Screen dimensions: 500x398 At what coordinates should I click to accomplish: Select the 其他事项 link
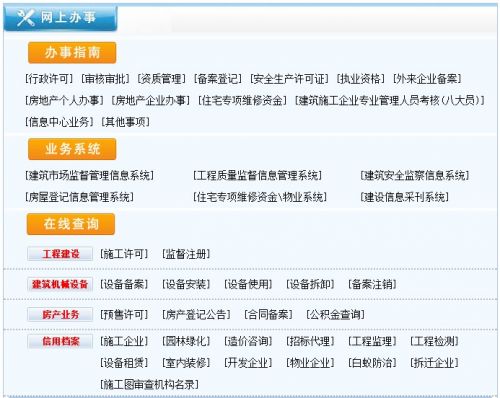pos(125,122)
